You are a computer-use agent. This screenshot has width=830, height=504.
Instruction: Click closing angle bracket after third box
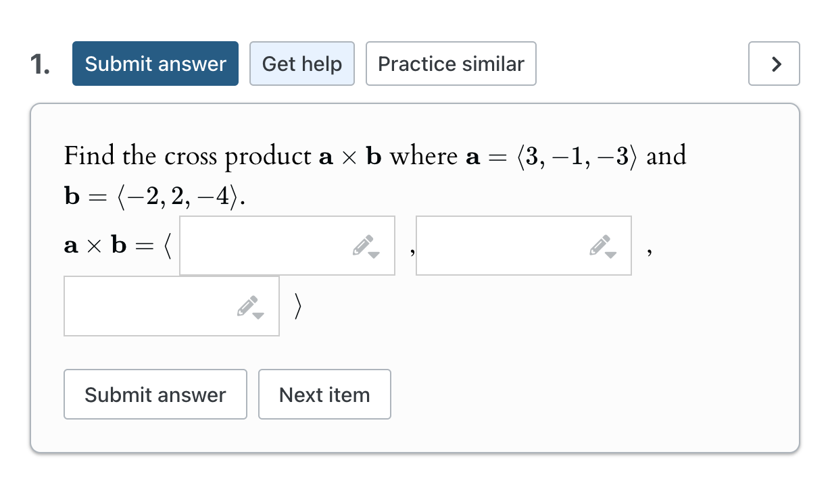pyautogui.click(x=297, y=307)
